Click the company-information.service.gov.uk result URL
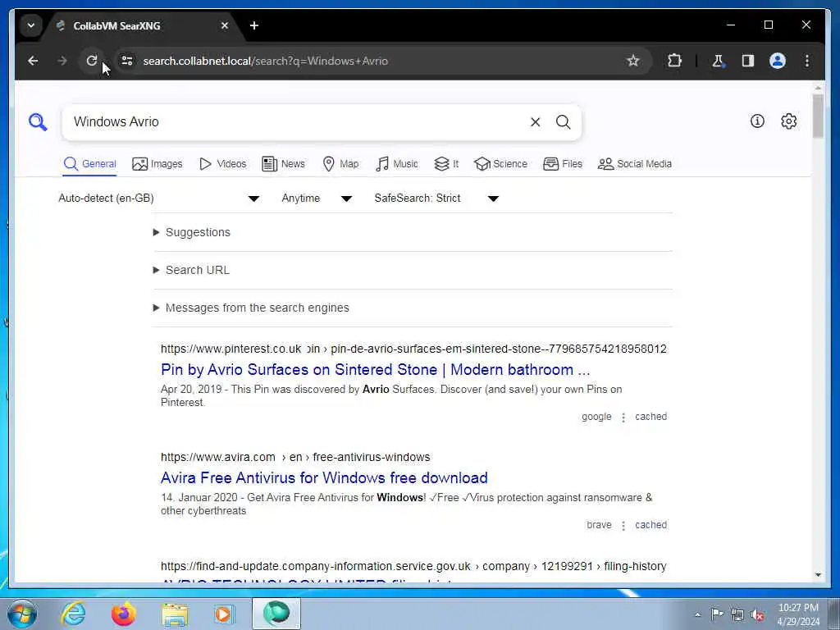Image resolution: width=840 pixels, height=630 pixels. pos(413,566)
